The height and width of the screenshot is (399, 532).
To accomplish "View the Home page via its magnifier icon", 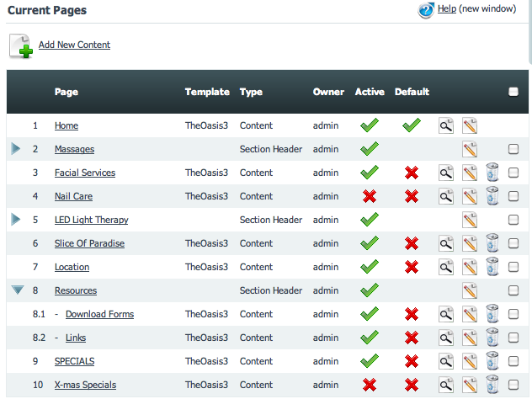I will [x=446, y=126].
